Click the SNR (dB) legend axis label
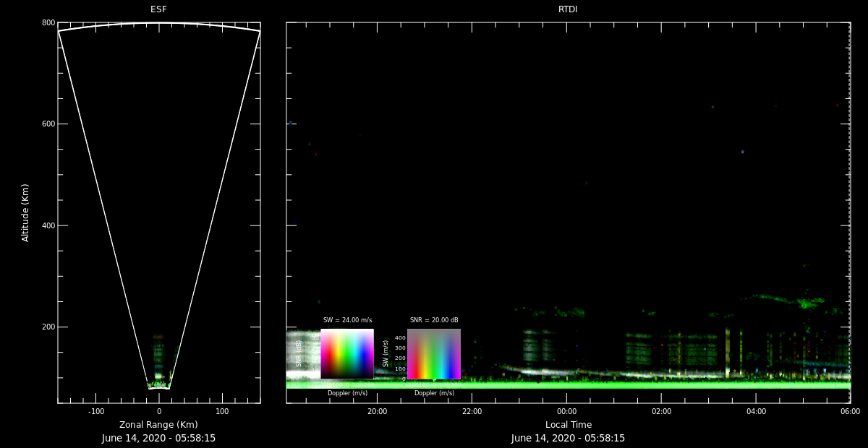 point(299,354)
